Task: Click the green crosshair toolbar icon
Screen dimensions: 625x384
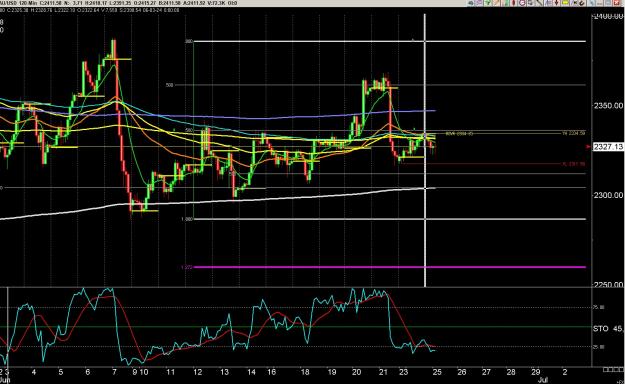Action: 487,3
